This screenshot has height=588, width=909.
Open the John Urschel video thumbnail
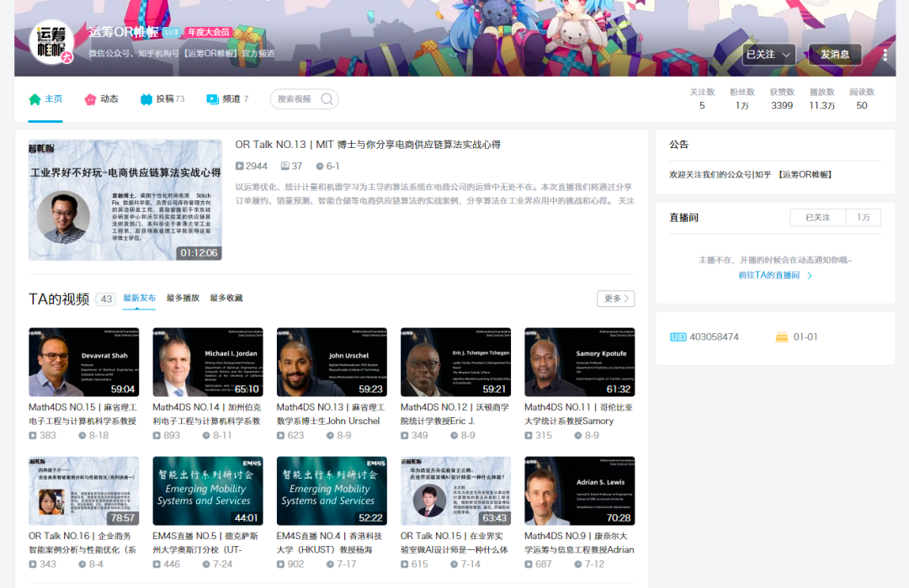tap(332, 362)
